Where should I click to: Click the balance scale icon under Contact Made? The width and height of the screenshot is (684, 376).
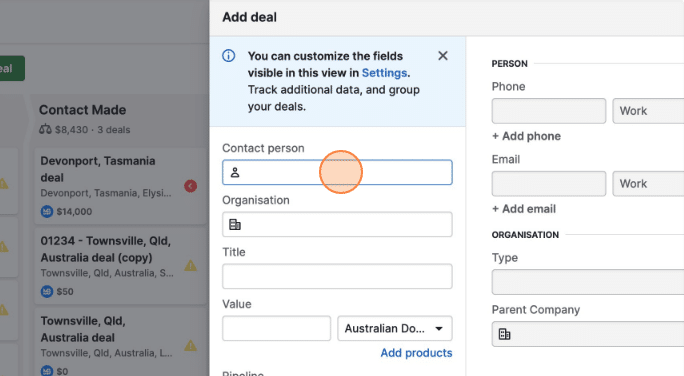click(45, 130)
